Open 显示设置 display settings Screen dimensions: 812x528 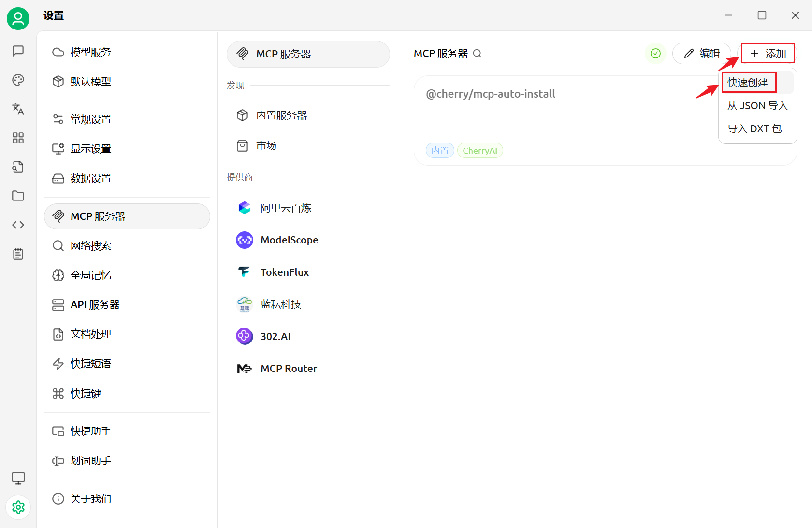point(127,149)
